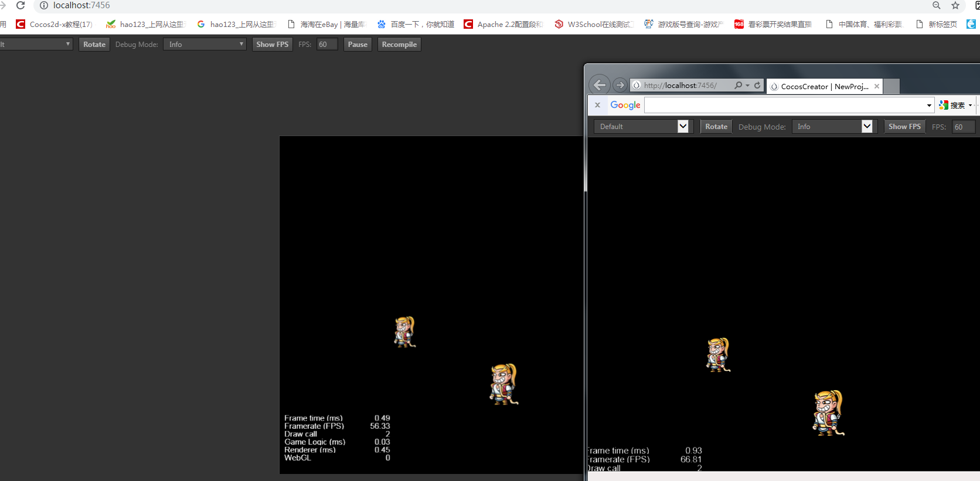
Task: Toggle Show FPS in the IE preview
Action: [x=904, y=126]
